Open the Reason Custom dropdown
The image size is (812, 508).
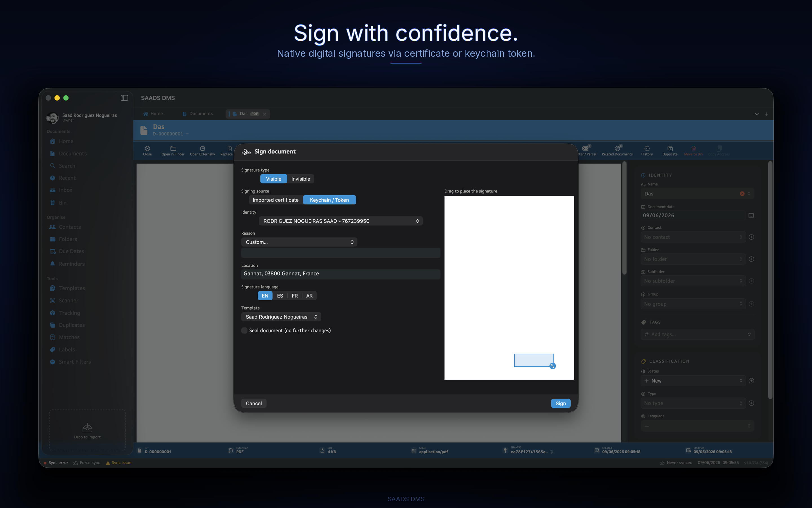pos(299,242)
